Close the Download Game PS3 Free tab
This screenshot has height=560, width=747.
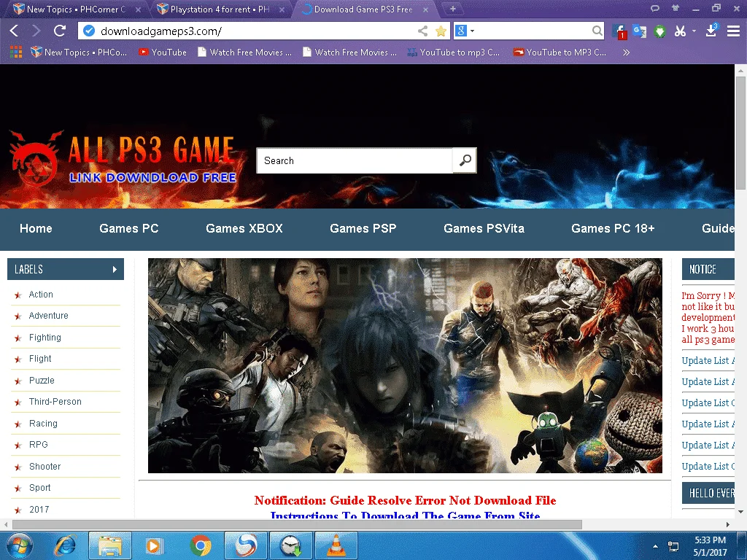click(425, 9)
